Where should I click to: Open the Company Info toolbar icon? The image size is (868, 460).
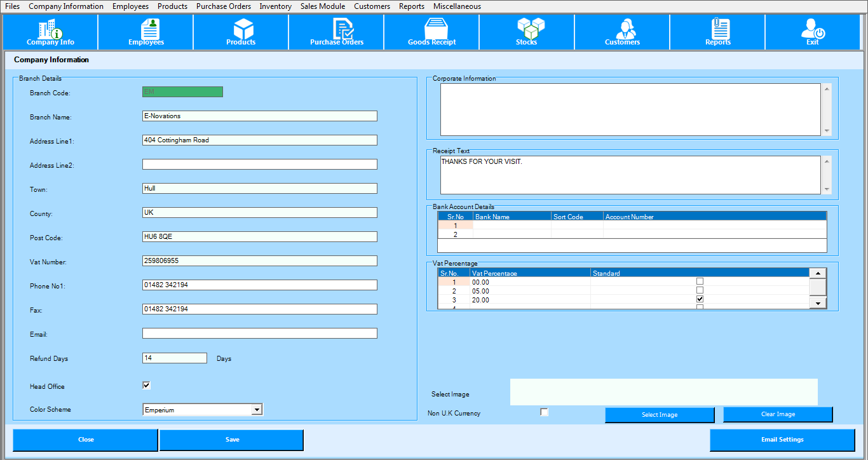(50, 32)
